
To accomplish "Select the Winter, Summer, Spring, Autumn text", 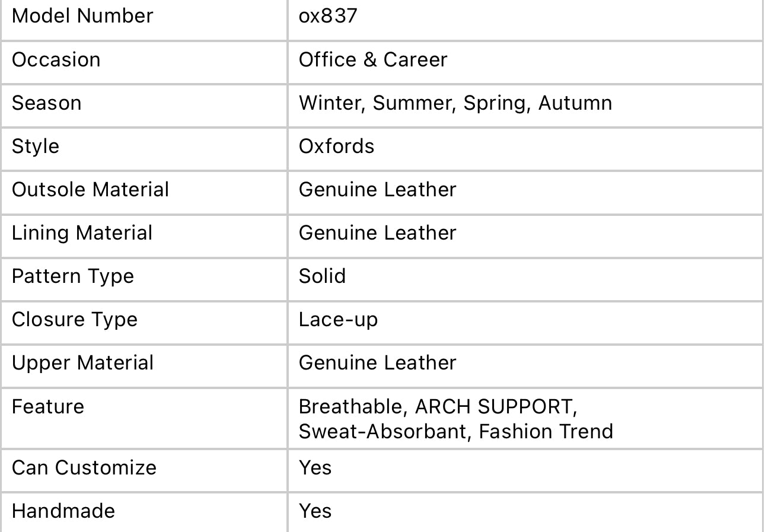I will click(x=455, y=103).
